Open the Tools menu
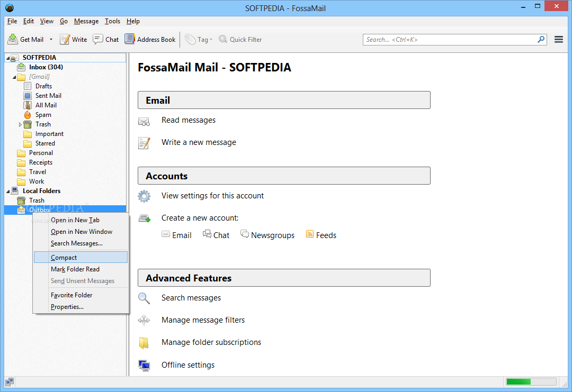This screenshot has height=392, width=572. (112, 21)
